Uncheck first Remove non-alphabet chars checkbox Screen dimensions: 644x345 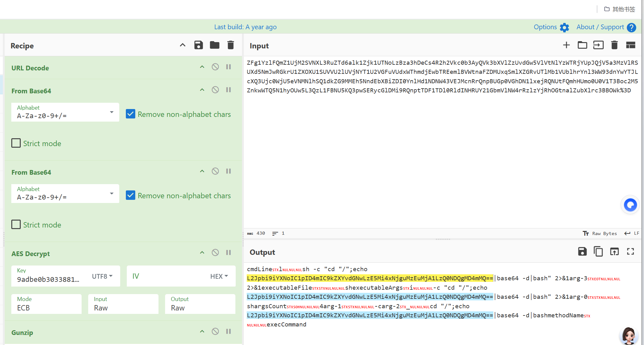(131, 114)
